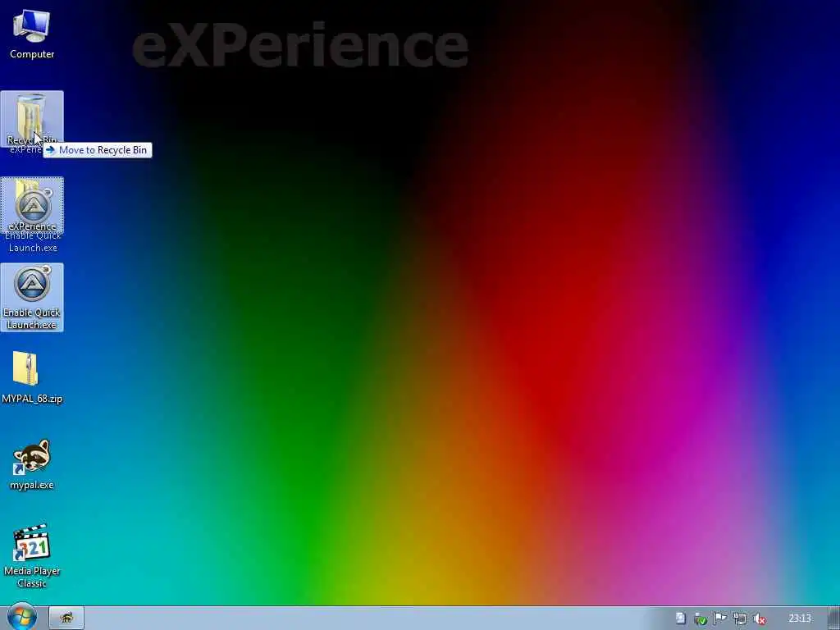The height and width of the screenshot is (630, 840).
Task: Select the Recycle Bin desktop icon
Action: coord(32,119)
